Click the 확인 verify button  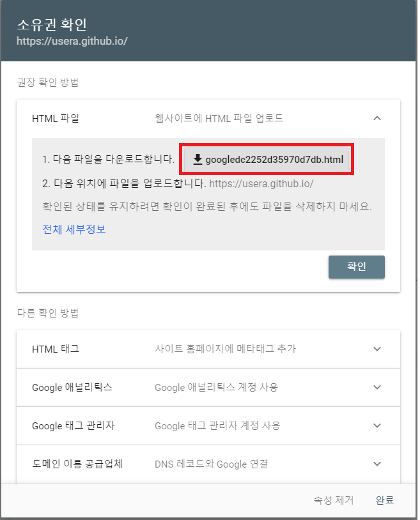pyautogui.click(x=357, y=267)
